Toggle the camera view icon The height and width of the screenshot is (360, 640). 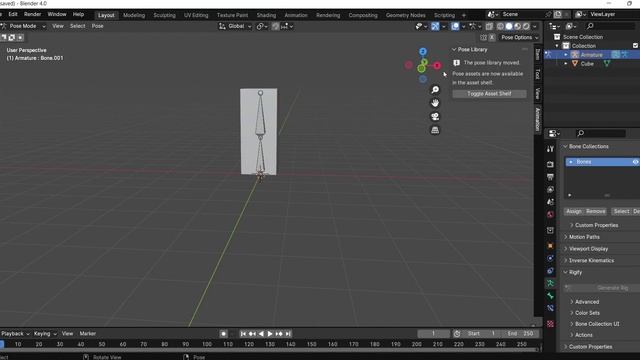435,117
